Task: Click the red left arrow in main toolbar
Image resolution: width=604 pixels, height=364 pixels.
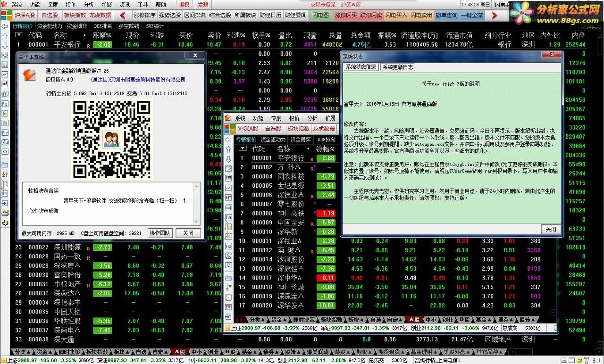Action: coord(122,15)
